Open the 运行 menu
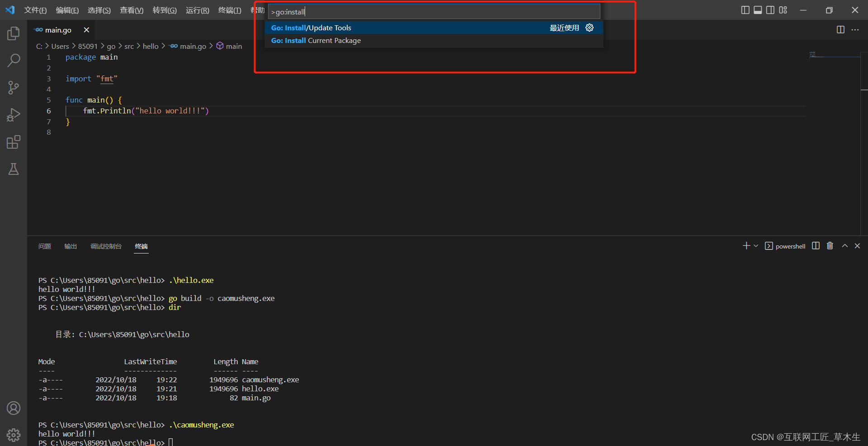The height and width of the screenshot is (446, 868). (x=197, y=10)
